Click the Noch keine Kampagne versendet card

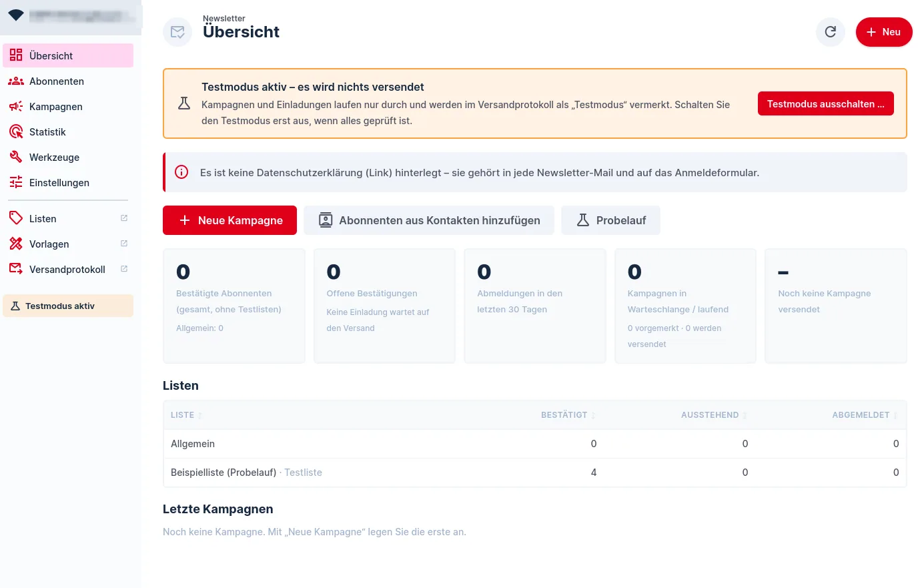tap(836, 306)
